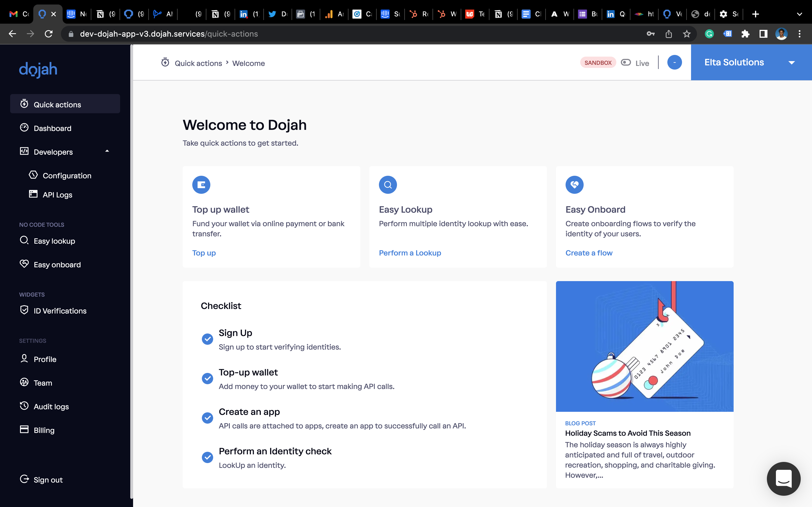Select the Quick actions sidebar icon
Viewport: 812px width, 507px height.
pyautogui.click(x=25, y=104)
